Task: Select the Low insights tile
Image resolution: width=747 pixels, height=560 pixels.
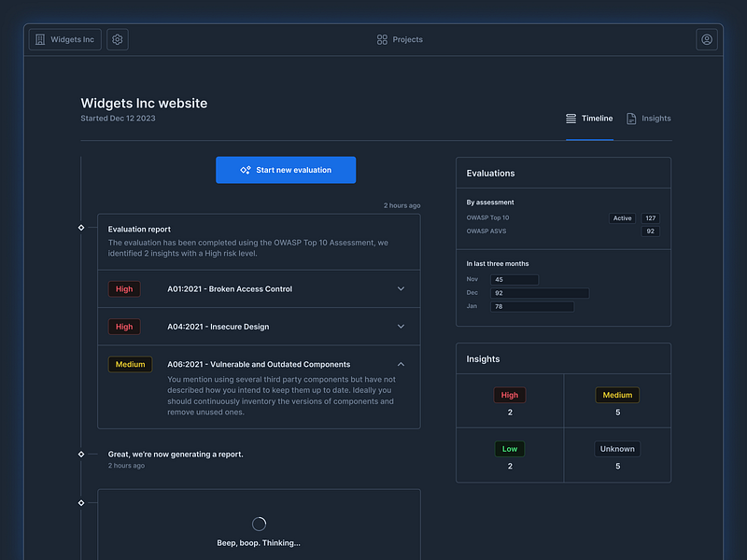Action: click(510, 455)
